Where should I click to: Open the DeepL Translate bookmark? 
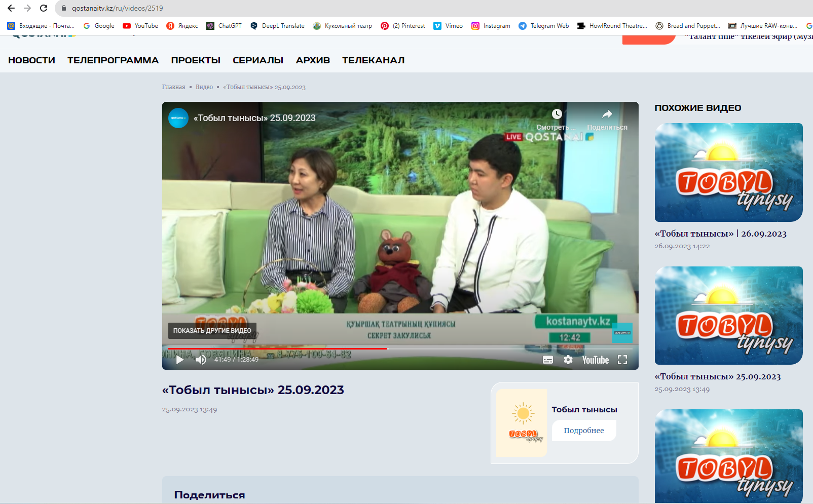[x=277, y=26]
